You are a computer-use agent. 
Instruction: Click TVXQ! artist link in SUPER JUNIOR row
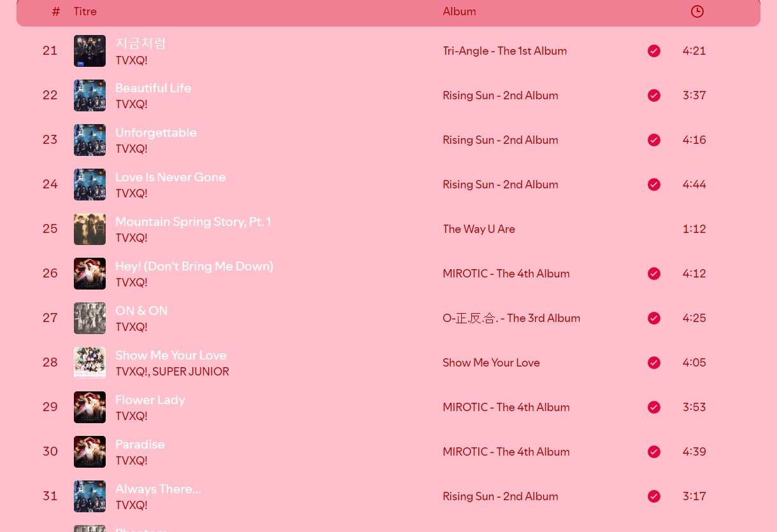pyautogui.click(x=131, y=372)
